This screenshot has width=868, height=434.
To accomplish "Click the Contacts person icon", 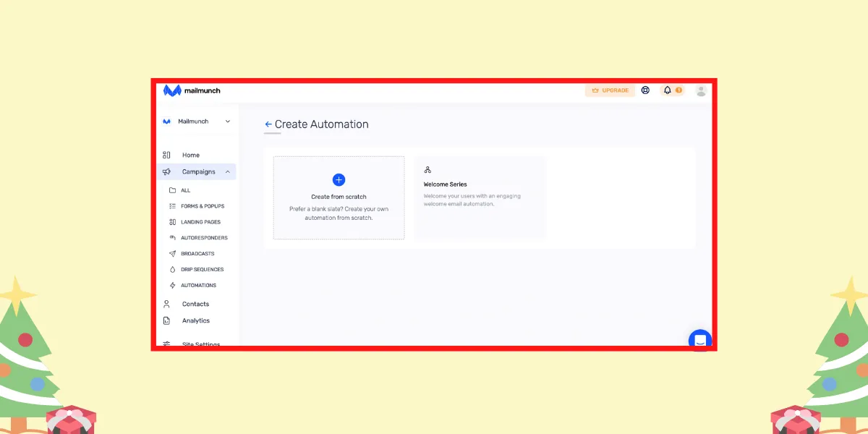I will 166,304.
